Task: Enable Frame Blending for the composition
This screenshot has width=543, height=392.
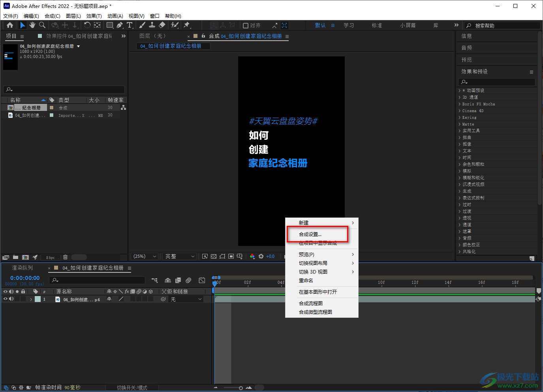Action: pyautogui.click(x=178, y=280)
